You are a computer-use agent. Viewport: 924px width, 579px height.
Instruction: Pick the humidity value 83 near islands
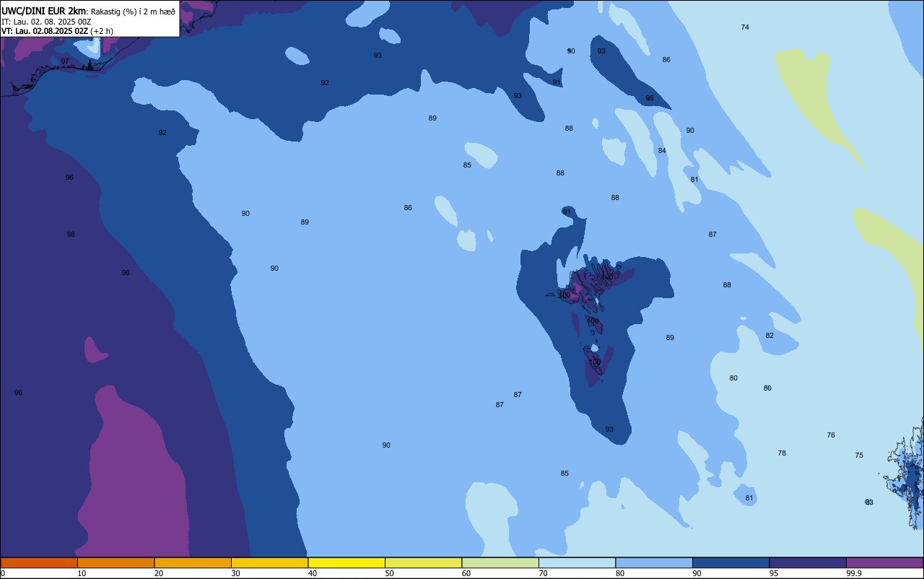(869, 502)
